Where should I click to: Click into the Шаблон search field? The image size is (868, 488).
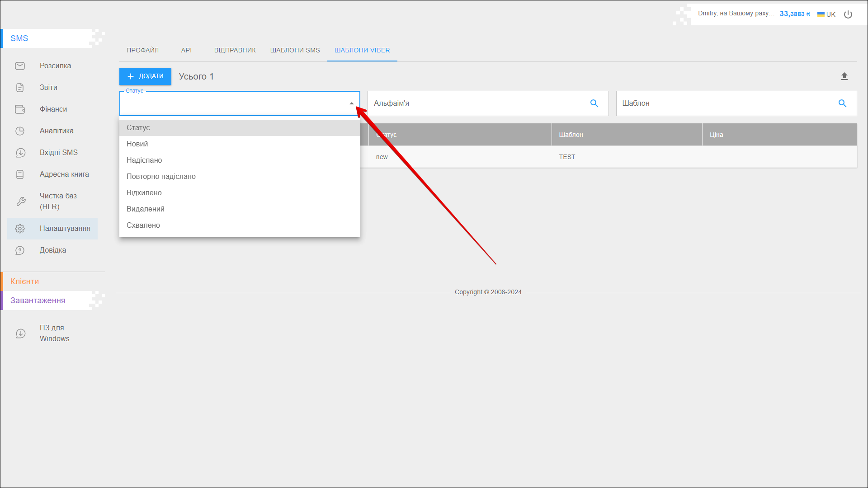point(723,103)
